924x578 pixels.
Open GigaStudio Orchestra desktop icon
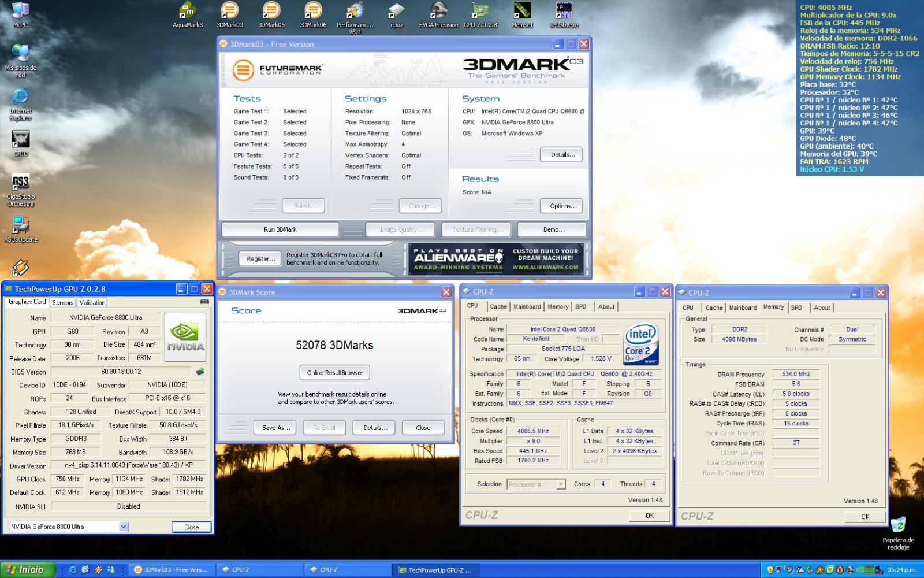21,191
